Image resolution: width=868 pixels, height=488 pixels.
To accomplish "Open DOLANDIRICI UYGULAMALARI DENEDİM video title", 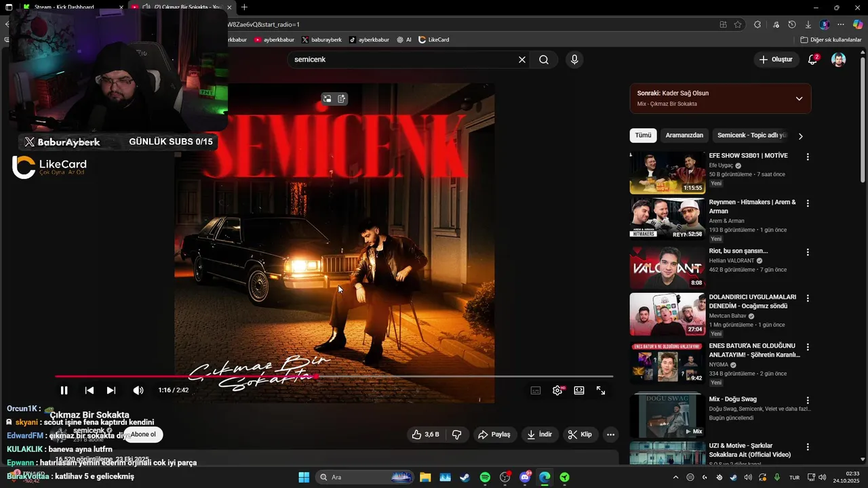I will (x=753, y=302).
